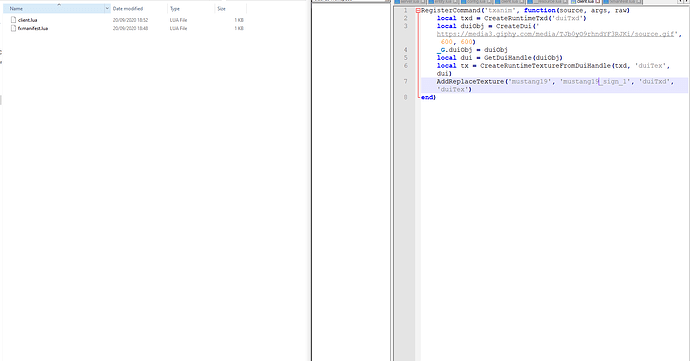Sort files by the Size column header
690x361 pixels.
(231, 8)
